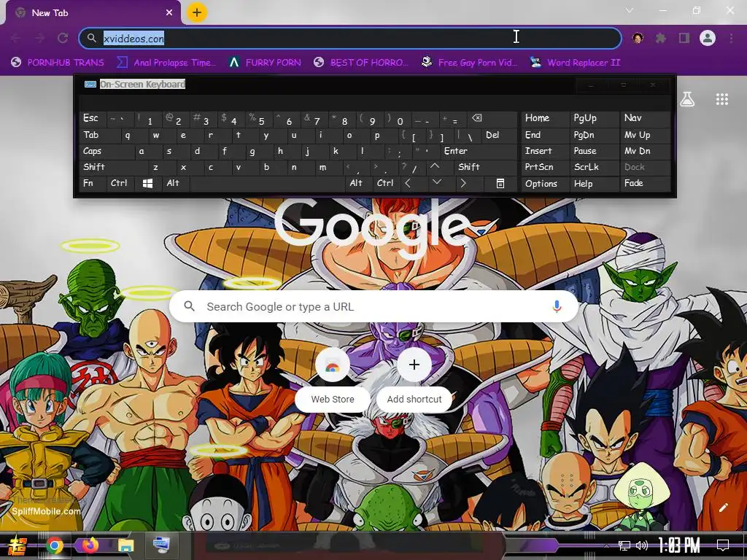
Task: Tap the Home key on the keyboard
Action: click(545, 118)
